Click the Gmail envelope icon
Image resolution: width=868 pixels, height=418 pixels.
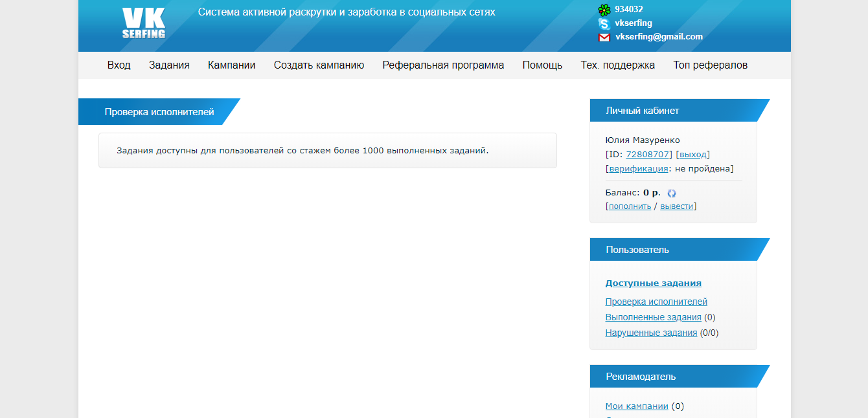pos(604,37)
